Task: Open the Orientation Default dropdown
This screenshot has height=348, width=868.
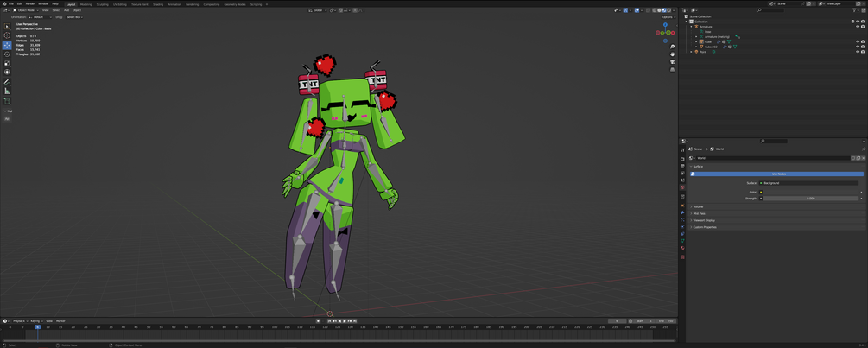Action: click(x=40, y=17)
